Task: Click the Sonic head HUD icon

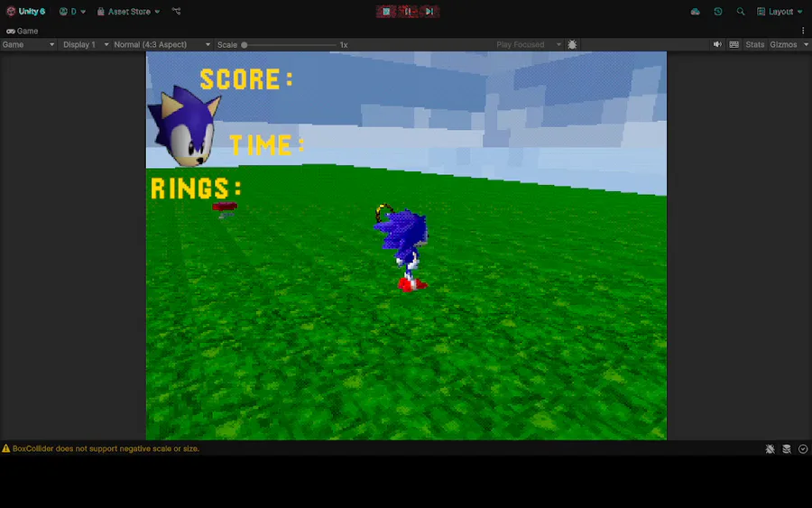Action: click(x=184, y=125)
